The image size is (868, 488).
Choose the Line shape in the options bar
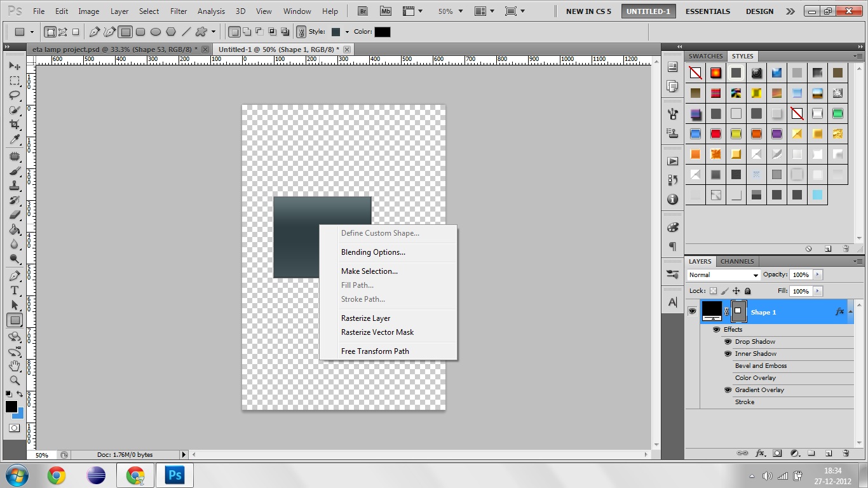[x=186, y=32]
